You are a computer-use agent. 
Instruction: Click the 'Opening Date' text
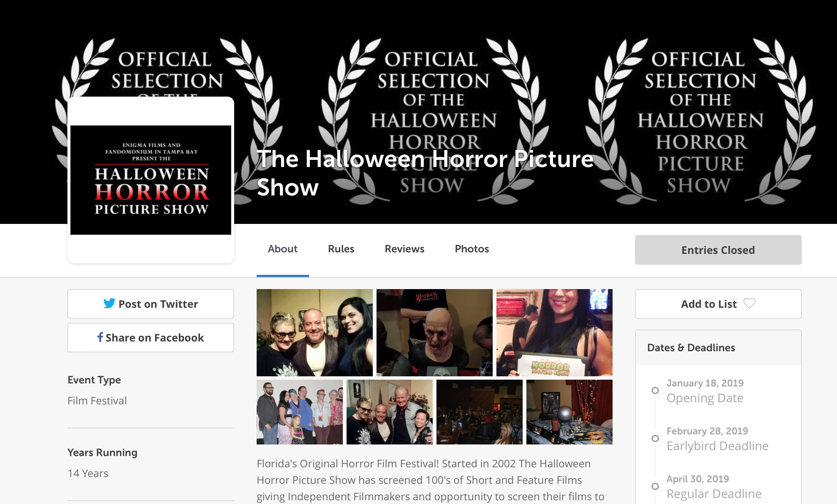tap(705, 398)
